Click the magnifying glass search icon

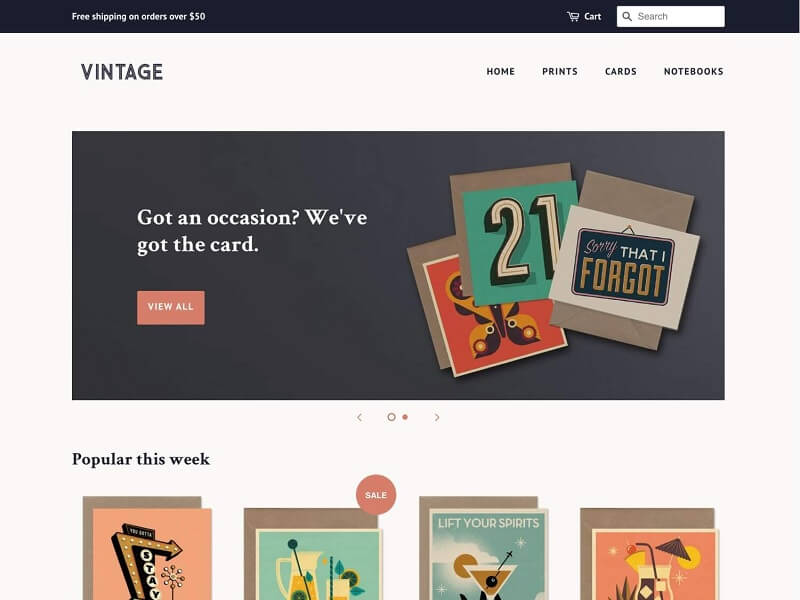[x=627, y=16]
